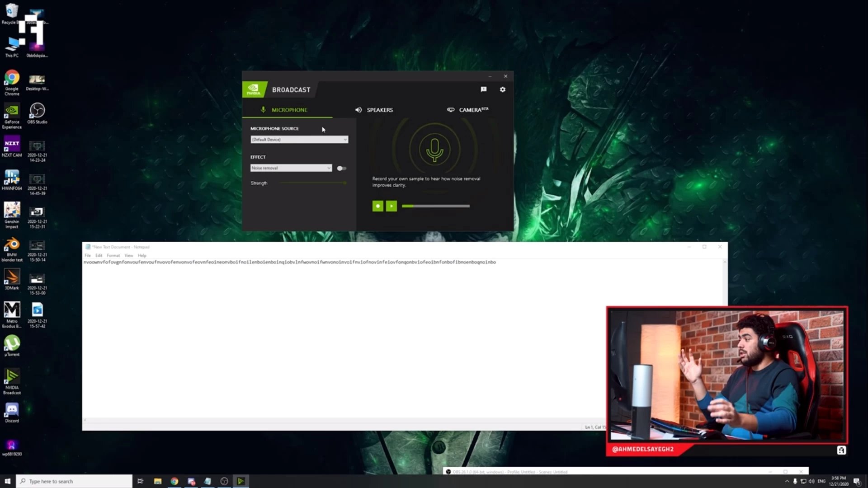This screenshot has height=488, width=868.
Task: Open Notepad from the taskbar
Action: [208, 481]
